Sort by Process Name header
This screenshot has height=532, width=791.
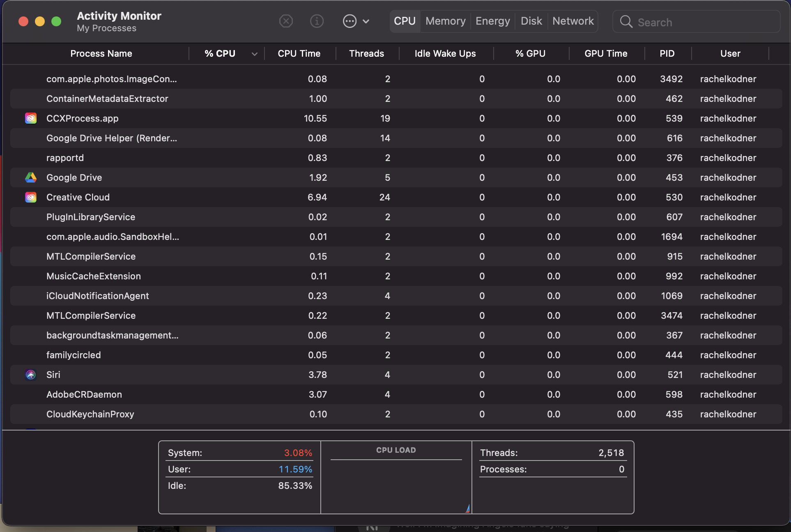101,53
